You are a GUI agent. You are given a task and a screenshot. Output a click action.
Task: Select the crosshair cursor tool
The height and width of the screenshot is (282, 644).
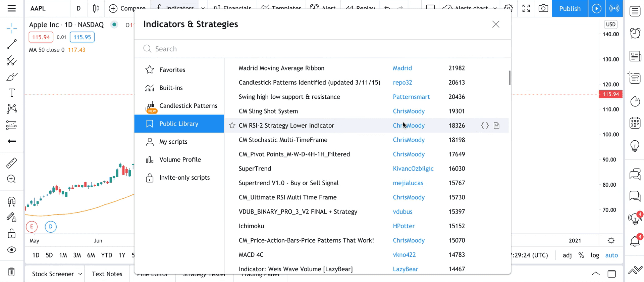pos(12,28)
